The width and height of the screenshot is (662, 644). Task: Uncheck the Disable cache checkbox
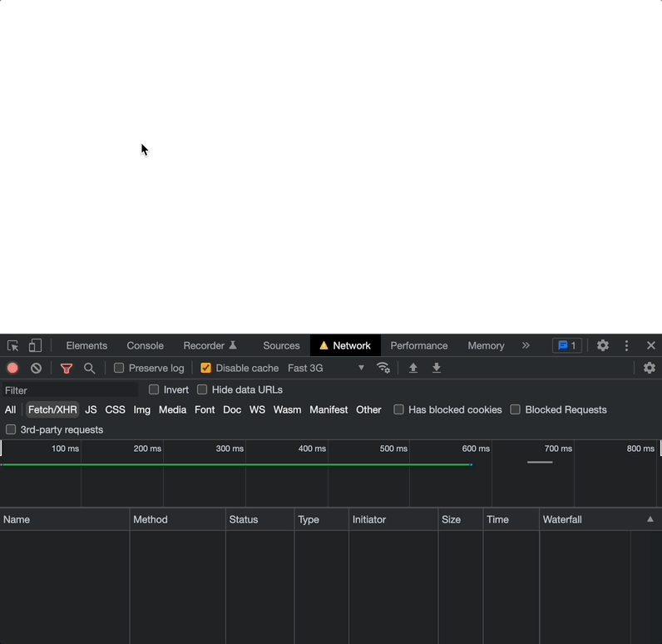206,368
